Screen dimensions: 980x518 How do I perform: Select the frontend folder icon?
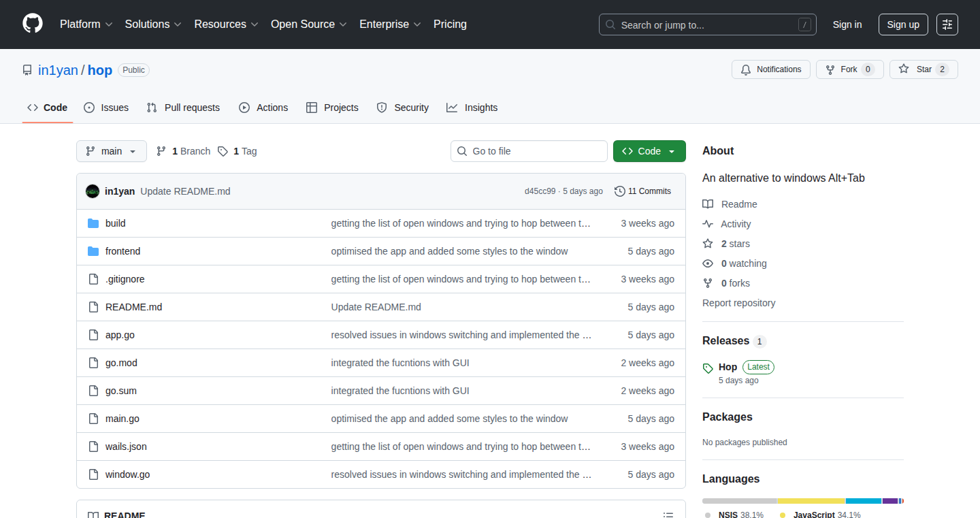[93, 251]
